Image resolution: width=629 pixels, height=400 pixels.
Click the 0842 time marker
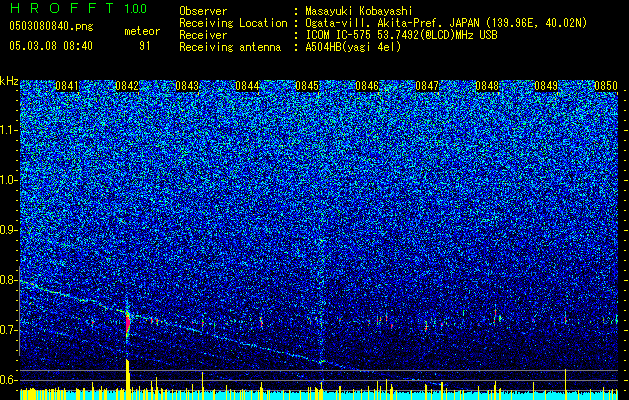click(127, 86)
